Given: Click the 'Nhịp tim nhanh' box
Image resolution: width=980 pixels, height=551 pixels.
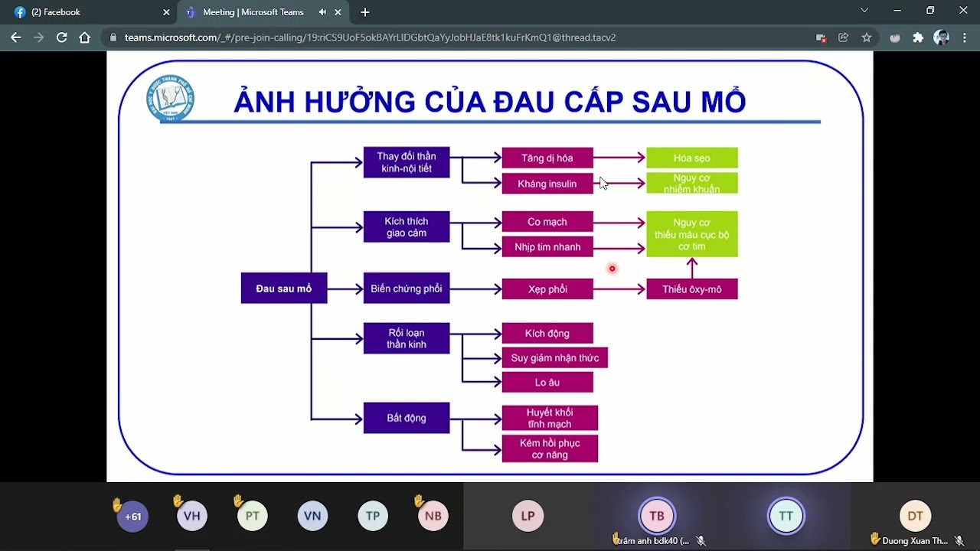Looking at the screenshot, I should 547,247.
